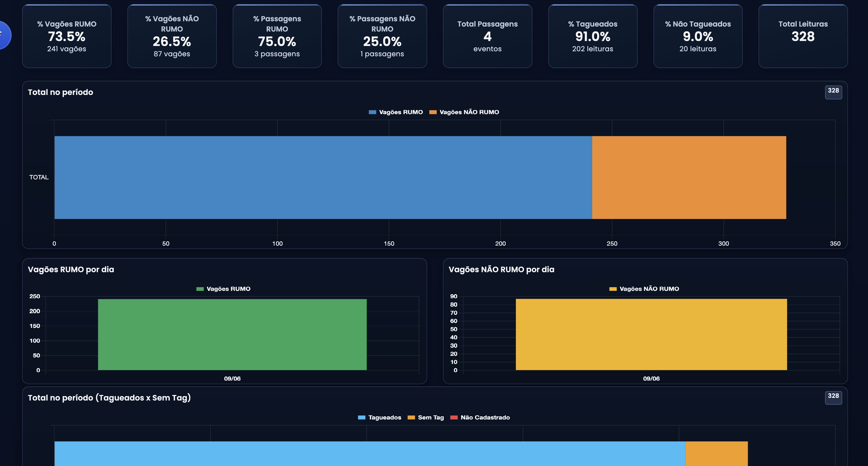Click the blue Vagões RUMO bar segment in TOTAL
The image size is (868, 466).
click(x=323, y=178)
